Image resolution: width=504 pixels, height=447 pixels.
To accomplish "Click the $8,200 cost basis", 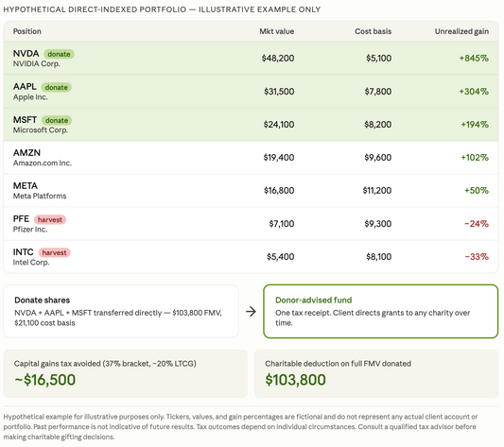I will tap(377, 125).
